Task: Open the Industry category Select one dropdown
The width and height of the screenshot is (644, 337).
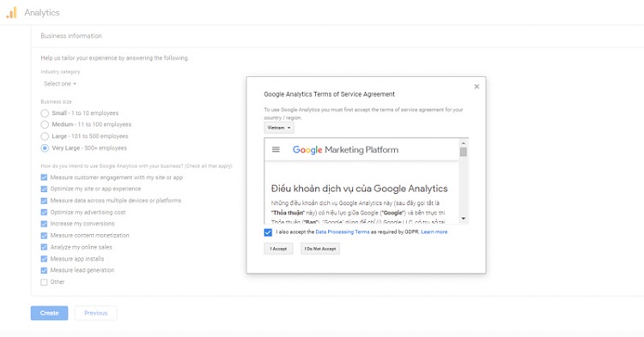Action: [60, 84]
